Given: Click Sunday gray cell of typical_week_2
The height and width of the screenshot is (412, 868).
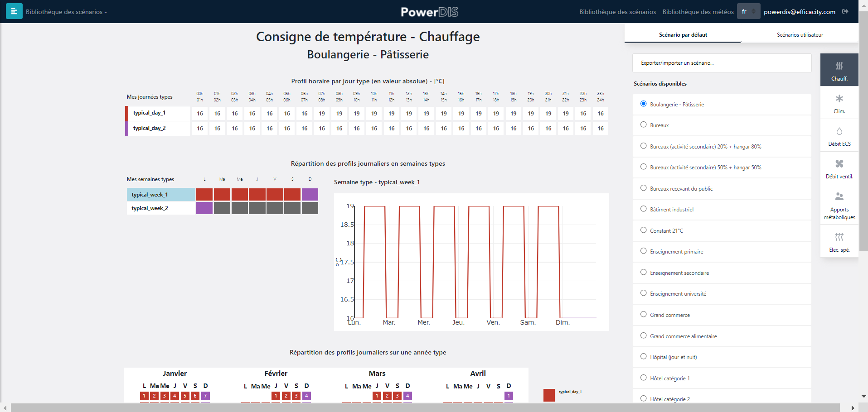Looking at the screenshot, I should [x=310, y=208].
